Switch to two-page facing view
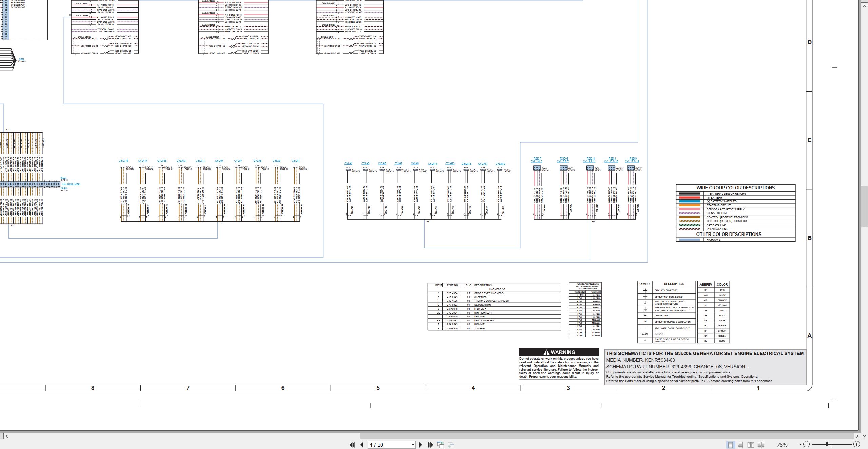 pos(751,445)
